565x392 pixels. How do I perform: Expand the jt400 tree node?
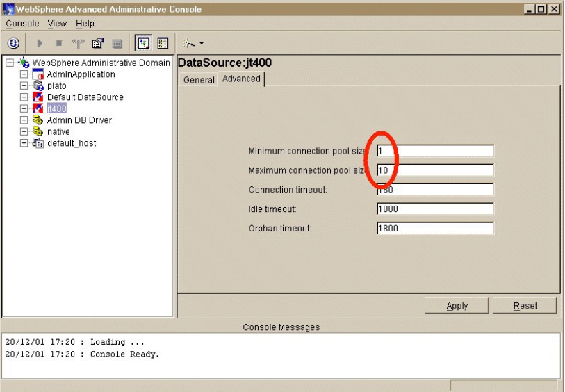pyautogui.click(x=24, y=108)
